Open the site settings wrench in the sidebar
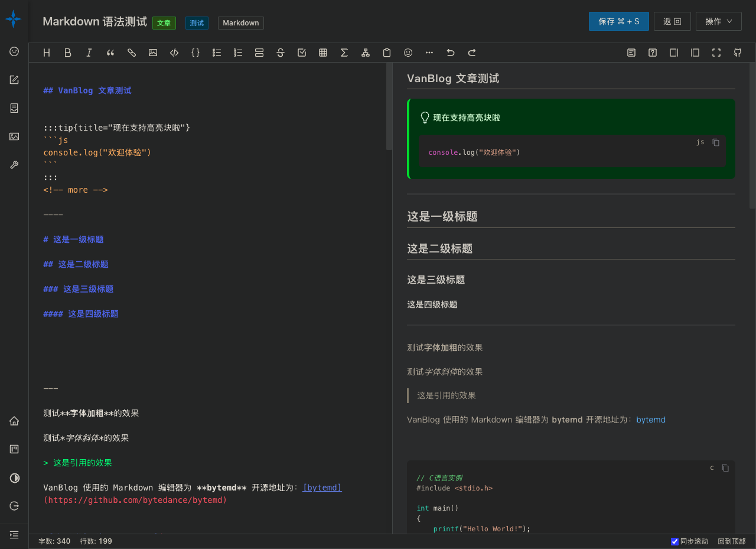 point(14,165)
